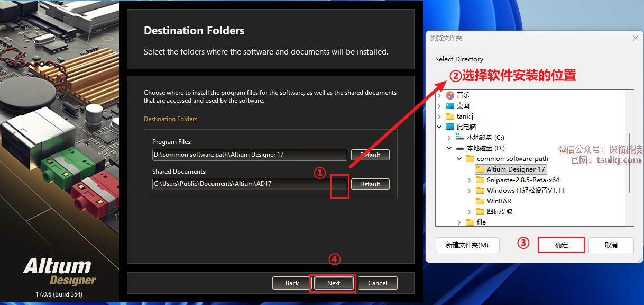The width and height of the screenshot is (644, 305).
Task: Click the common software path folder icon
Action: [470, 159]
